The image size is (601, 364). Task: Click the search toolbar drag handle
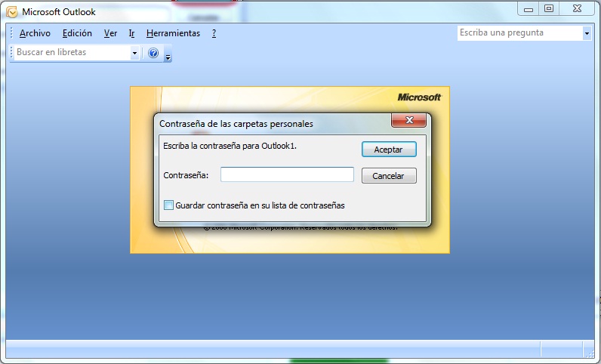coord(11,53)
